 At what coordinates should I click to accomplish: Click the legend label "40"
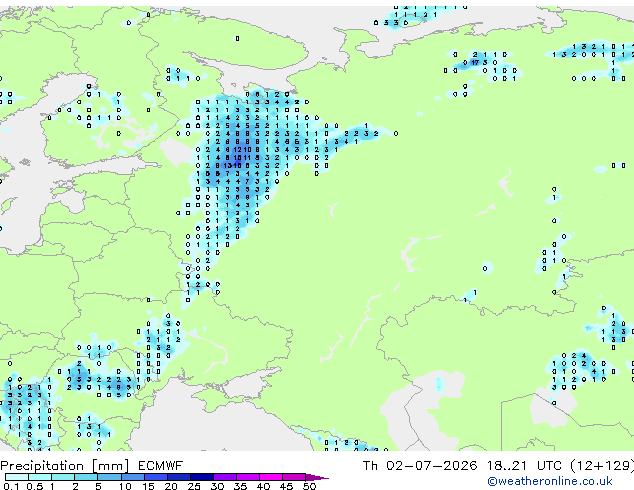263,486
